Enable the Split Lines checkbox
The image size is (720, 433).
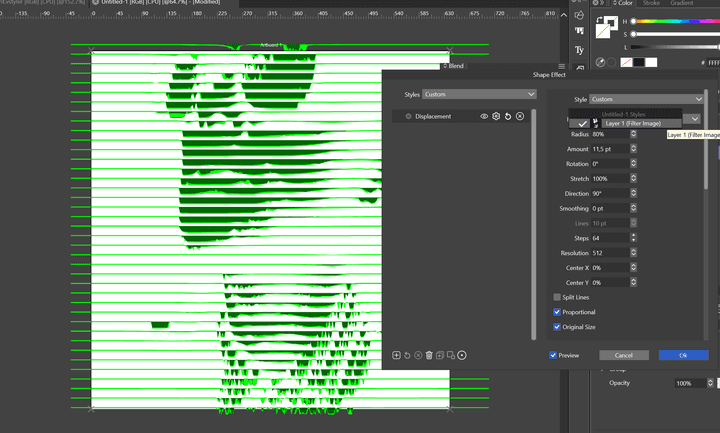(x=557, y=297)
